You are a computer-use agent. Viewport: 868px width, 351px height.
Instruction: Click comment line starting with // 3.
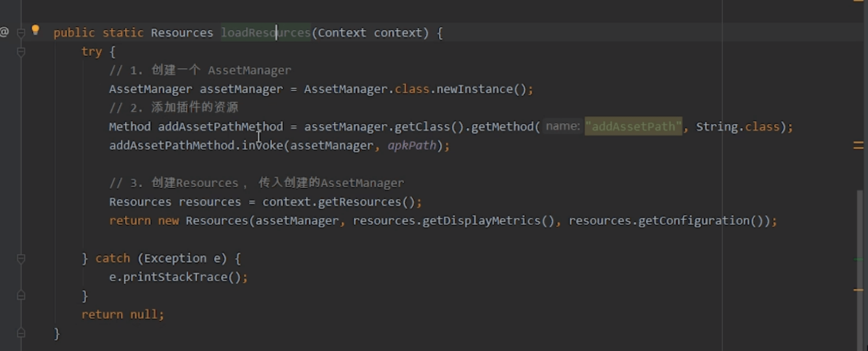[x=257, y=183]
